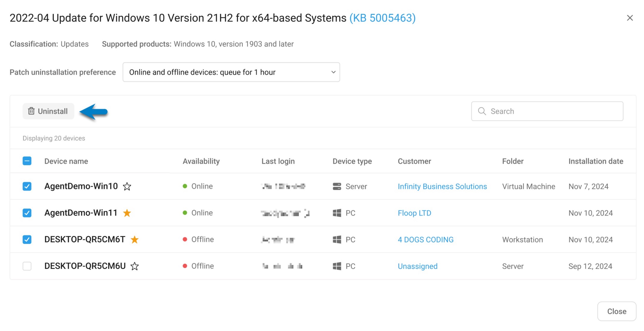Focus the Search input field
The width and height of the screenshot is (644, 331).
point(547,111)
